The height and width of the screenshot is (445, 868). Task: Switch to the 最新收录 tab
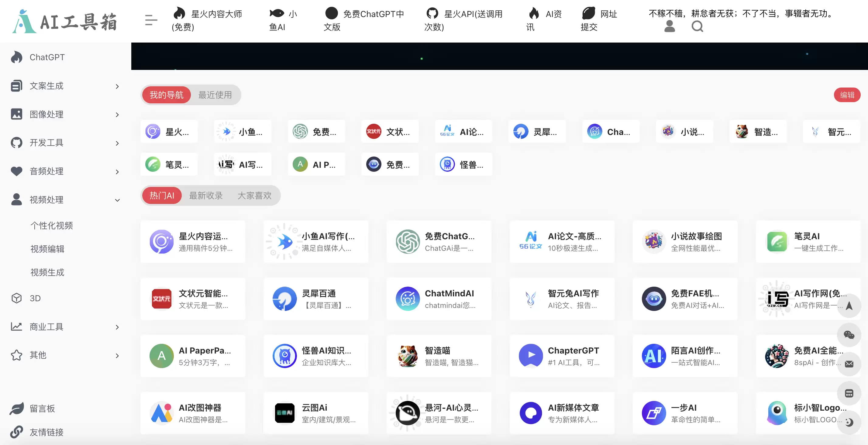(206, 195)
